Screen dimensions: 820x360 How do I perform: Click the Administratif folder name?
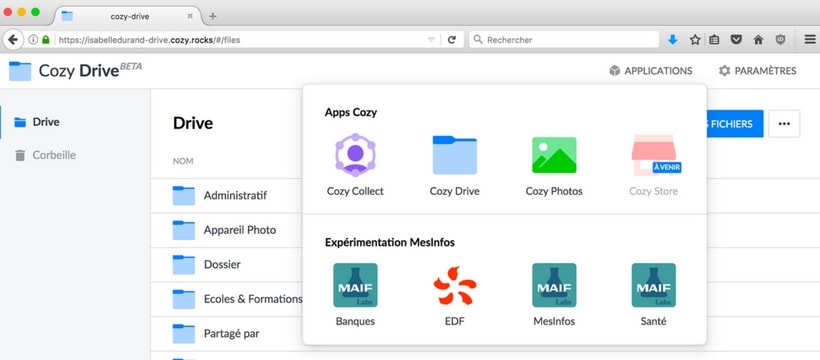(235, 195)
